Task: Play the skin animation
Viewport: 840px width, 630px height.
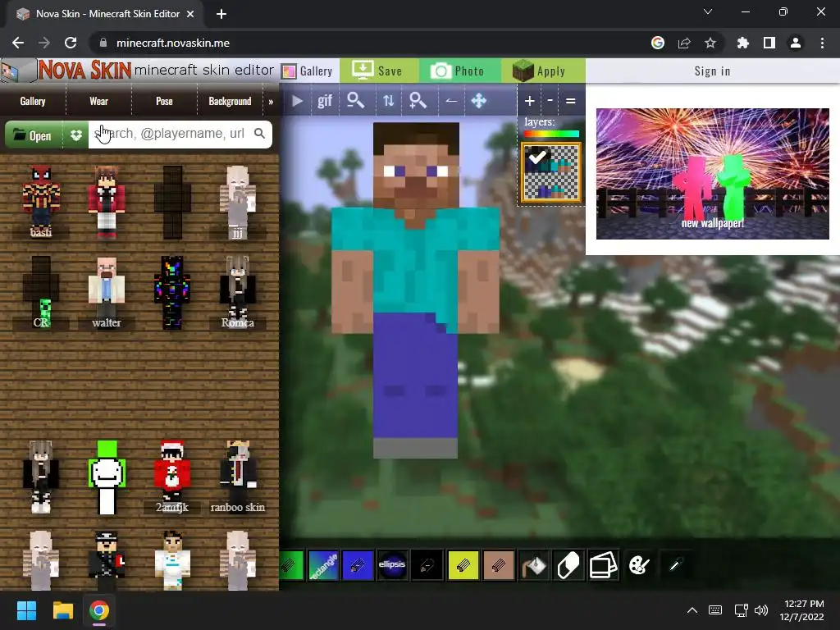Action: tap(297, 101)
